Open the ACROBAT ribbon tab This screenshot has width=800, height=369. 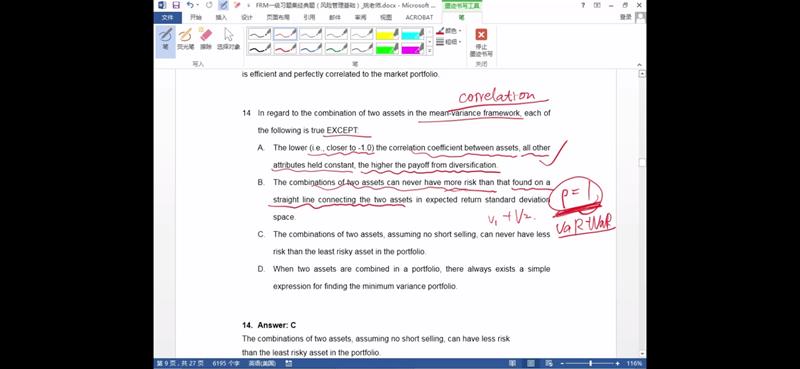coord(419,17)
